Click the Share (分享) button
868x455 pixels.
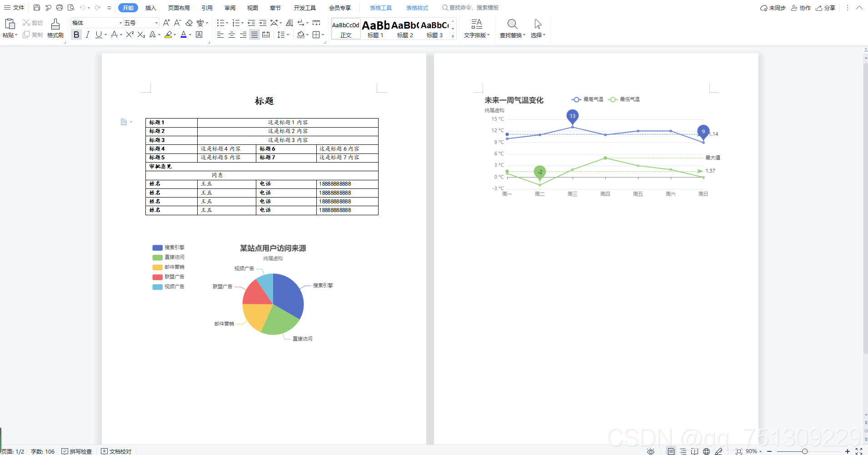click(826, 8)
